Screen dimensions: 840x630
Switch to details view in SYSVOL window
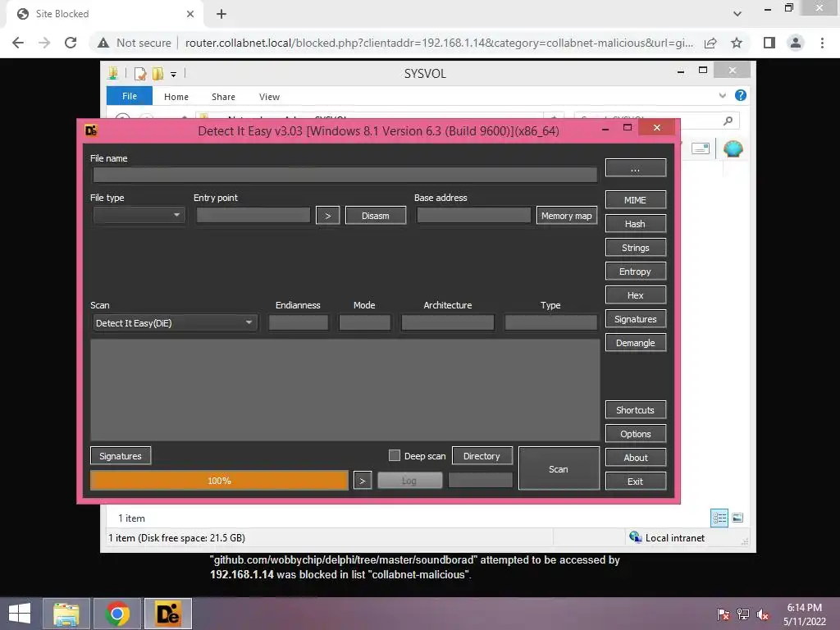point(719,518)
